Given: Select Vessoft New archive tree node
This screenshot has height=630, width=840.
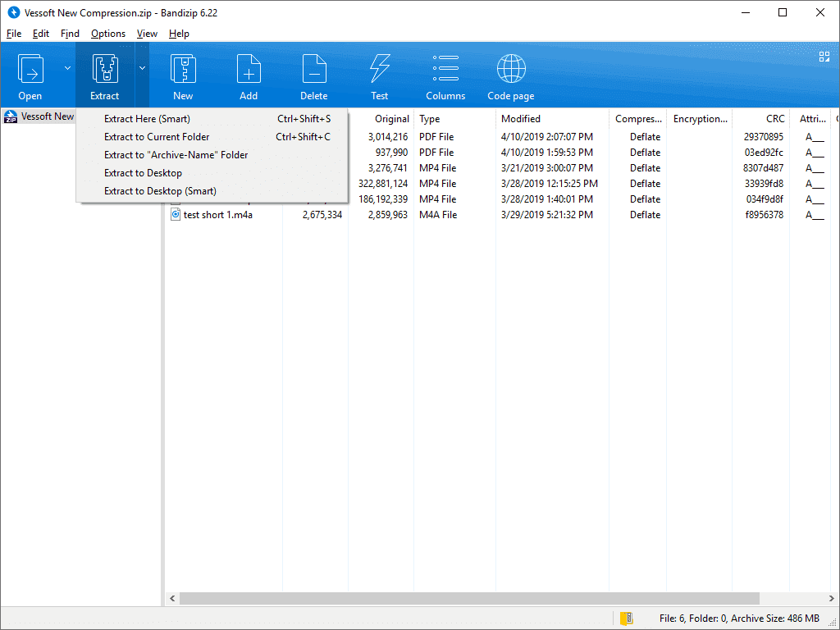Looking at the screenshot, I should (39, 116).
